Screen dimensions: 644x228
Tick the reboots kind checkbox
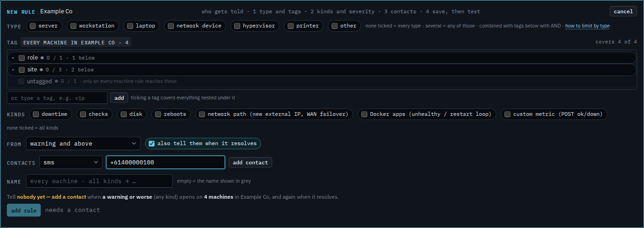(x=158, y=114)
